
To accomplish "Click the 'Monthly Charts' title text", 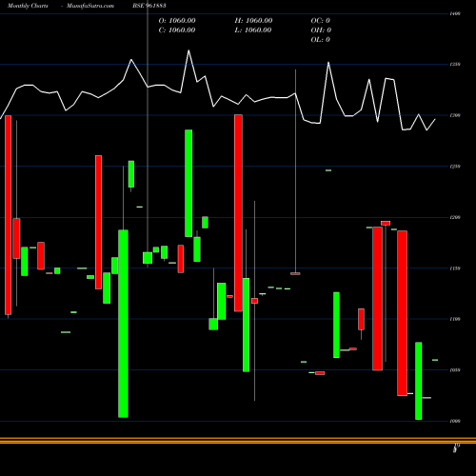I will pos(28,6).
